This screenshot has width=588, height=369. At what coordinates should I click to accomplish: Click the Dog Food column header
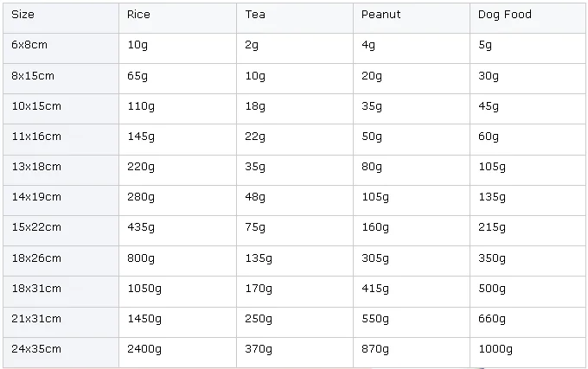tap(505, 15)
